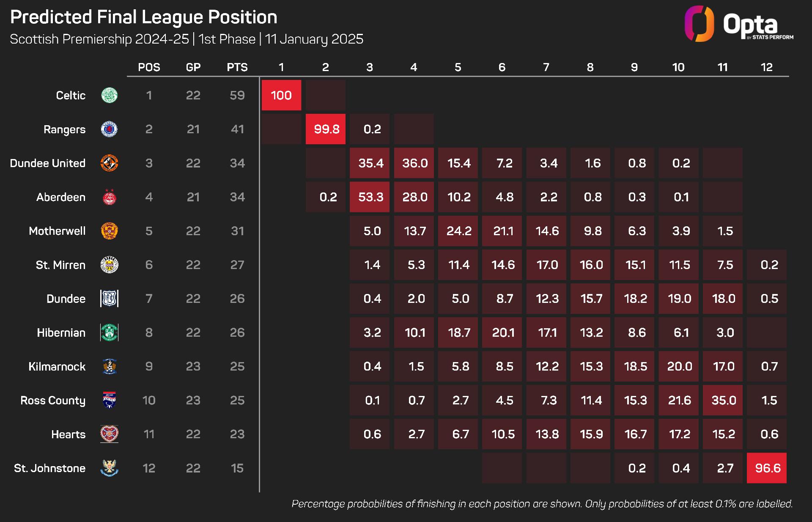
Task: Click St. Johnstone's red 96.6 cell
Action: 767,468
